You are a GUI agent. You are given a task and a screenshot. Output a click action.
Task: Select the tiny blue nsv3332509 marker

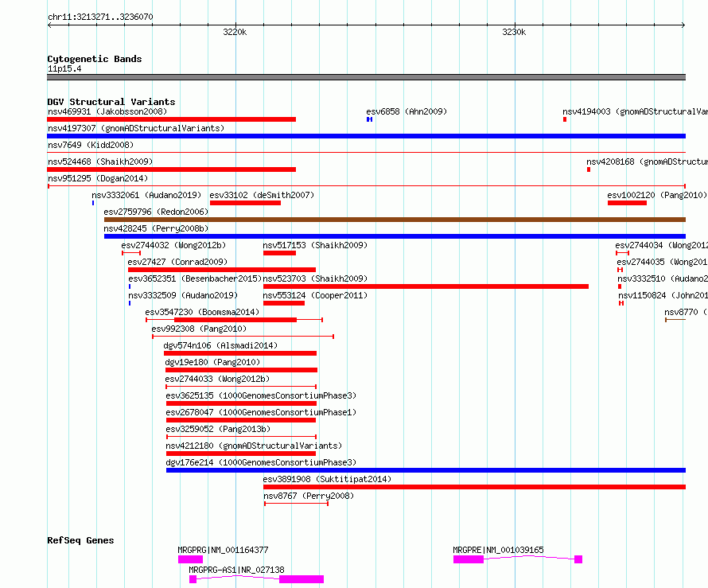pos(130,303)
